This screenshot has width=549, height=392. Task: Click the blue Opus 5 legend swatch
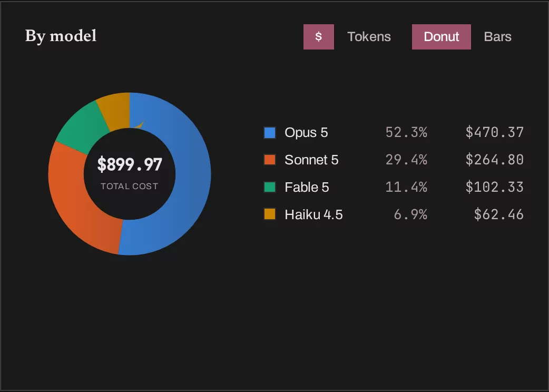270,133
